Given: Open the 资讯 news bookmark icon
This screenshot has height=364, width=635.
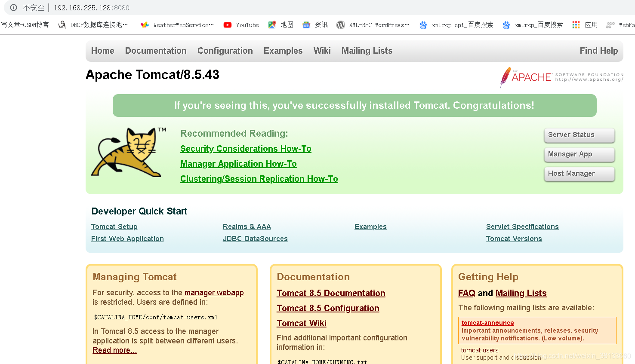Looking at the screenshot, I should 306,25.
